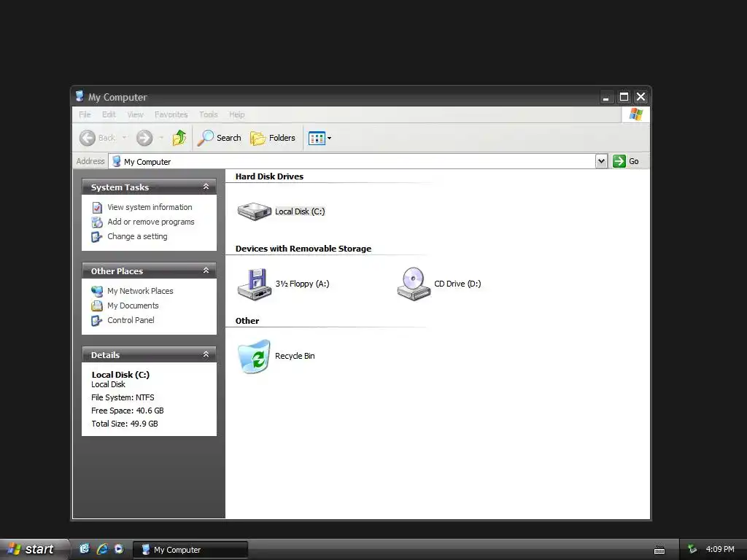747x560 pixels.
Task: Select the 3½ Floppy (A:) drive icon
Action: [x=255, y=284]
